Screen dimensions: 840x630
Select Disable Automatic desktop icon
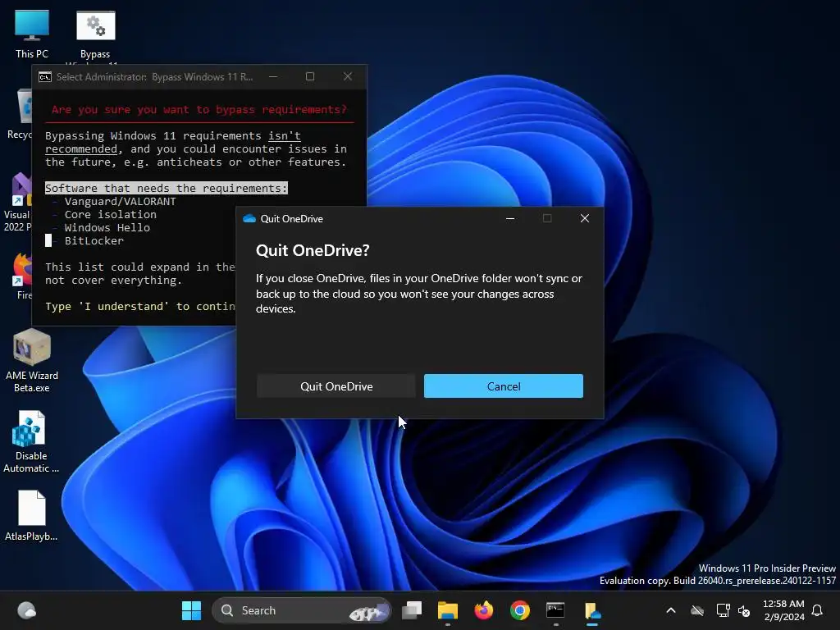click(31, 442)
